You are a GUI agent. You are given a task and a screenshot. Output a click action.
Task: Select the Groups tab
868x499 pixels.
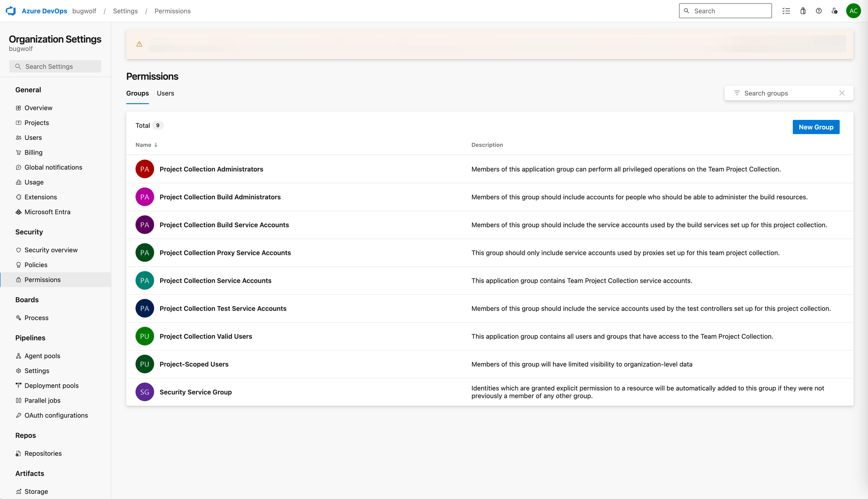(x=137, y=93)
